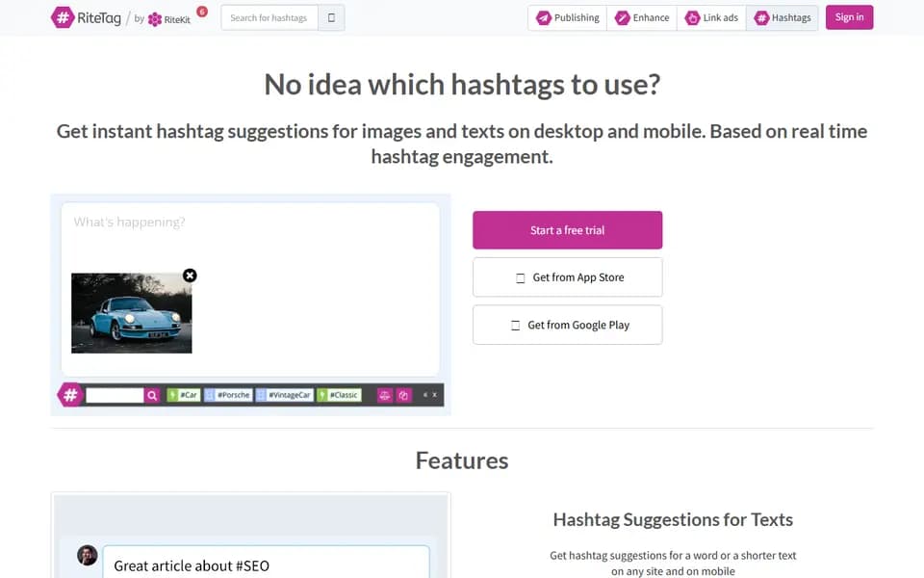
Task: Click the Features heading
Action: pyautogui.click(x=462, y=460)
